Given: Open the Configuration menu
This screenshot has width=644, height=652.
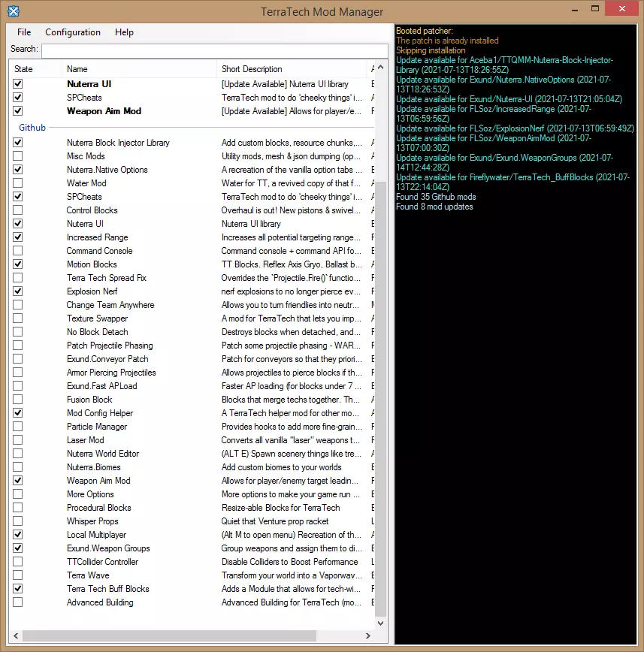Looking at the screenshot, I should point(72,32).
